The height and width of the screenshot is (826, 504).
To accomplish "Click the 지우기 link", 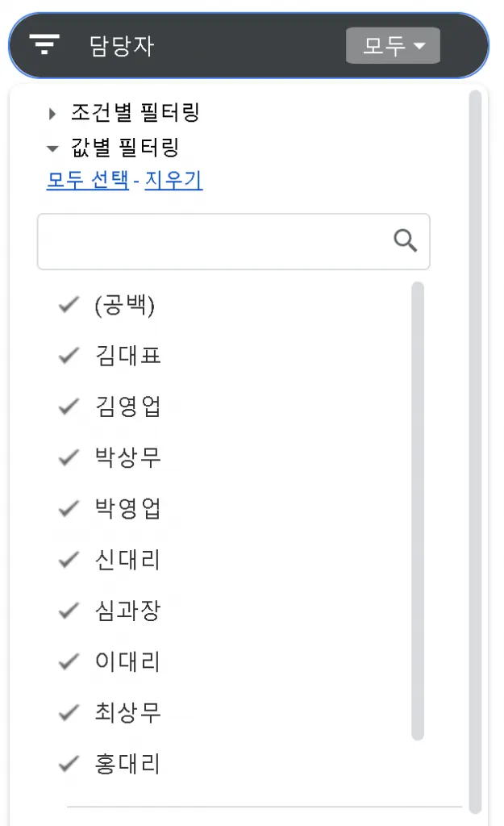I will point(173,180).
